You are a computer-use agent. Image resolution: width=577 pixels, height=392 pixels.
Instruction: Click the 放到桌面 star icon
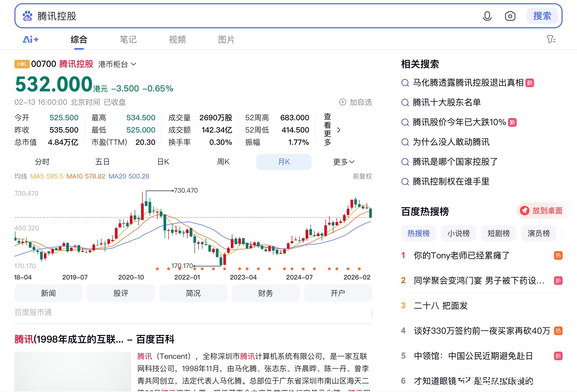click(524, 211)
